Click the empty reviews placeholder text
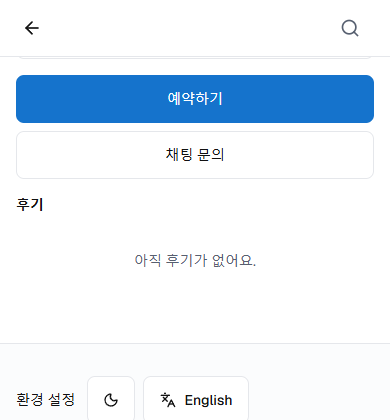 195,260
